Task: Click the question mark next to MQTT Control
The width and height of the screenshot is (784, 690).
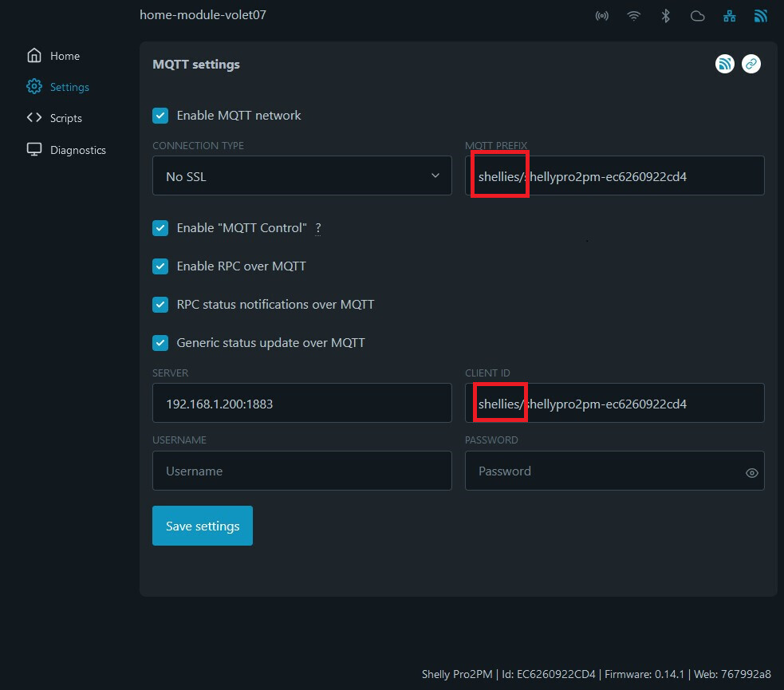Action: (x=318, y=228)
